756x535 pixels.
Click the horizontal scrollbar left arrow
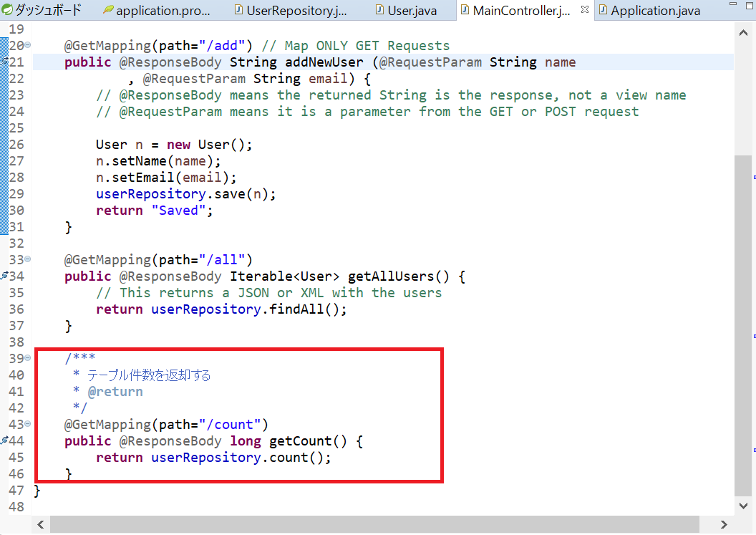39,524
